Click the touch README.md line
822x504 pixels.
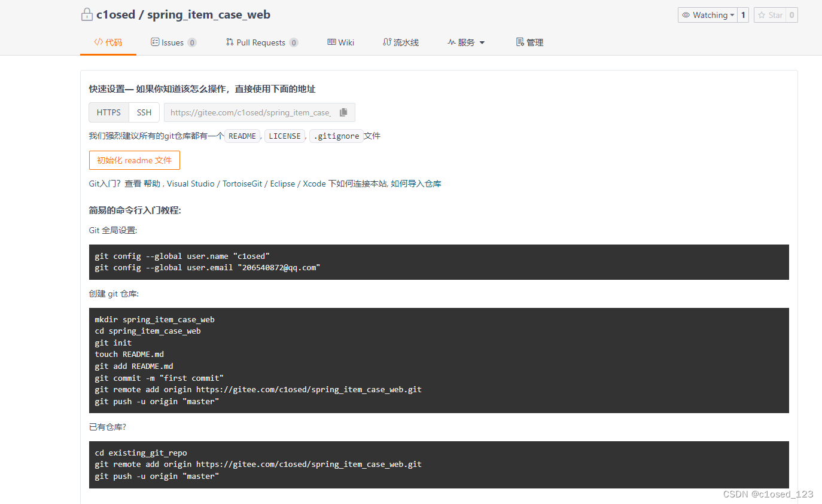[x=129, y=355]
